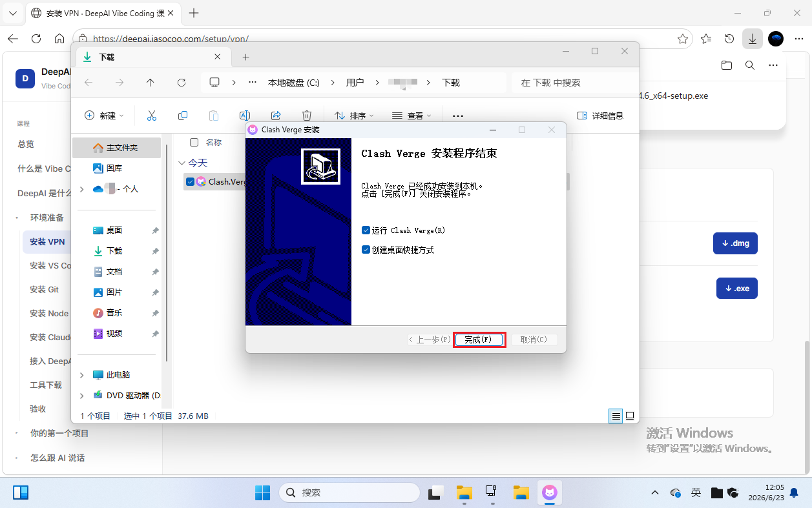
Task: Open the 查看 dropdown in Explorer
Action: click(x=411, y=116)
